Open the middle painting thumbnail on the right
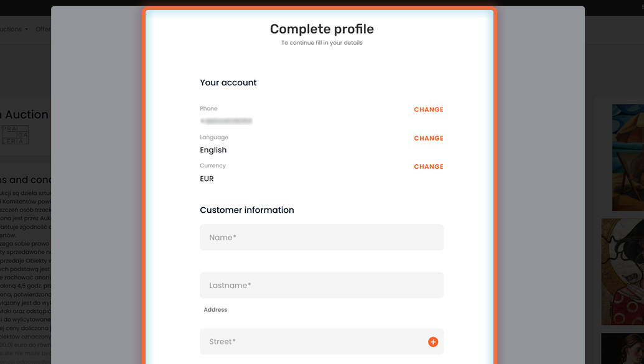 point(623,271)
